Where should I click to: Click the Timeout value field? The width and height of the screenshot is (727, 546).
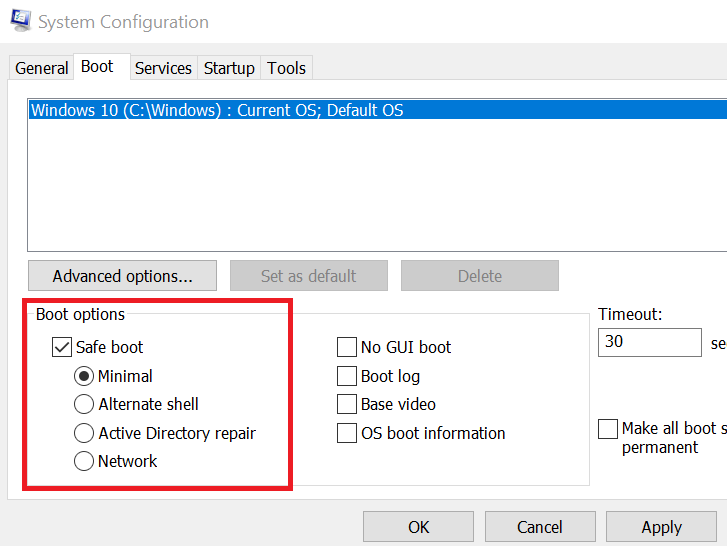(x=650, y=342)
